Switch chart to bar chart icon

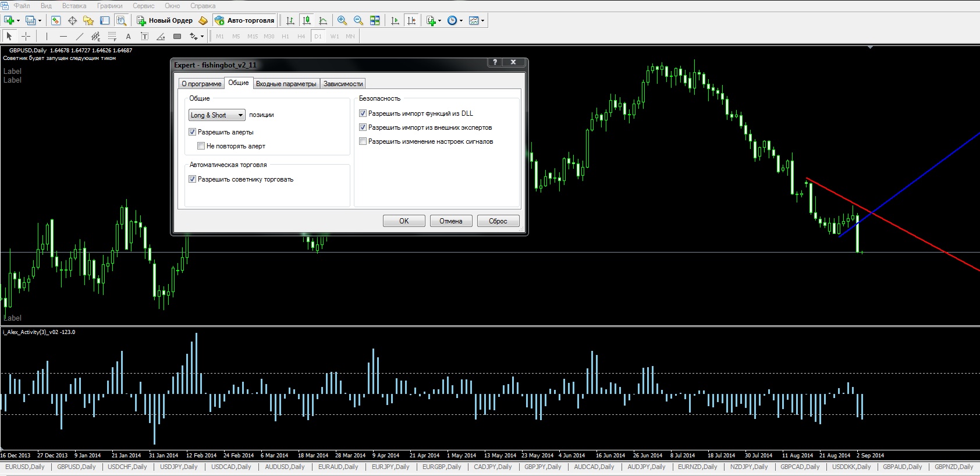290,20
